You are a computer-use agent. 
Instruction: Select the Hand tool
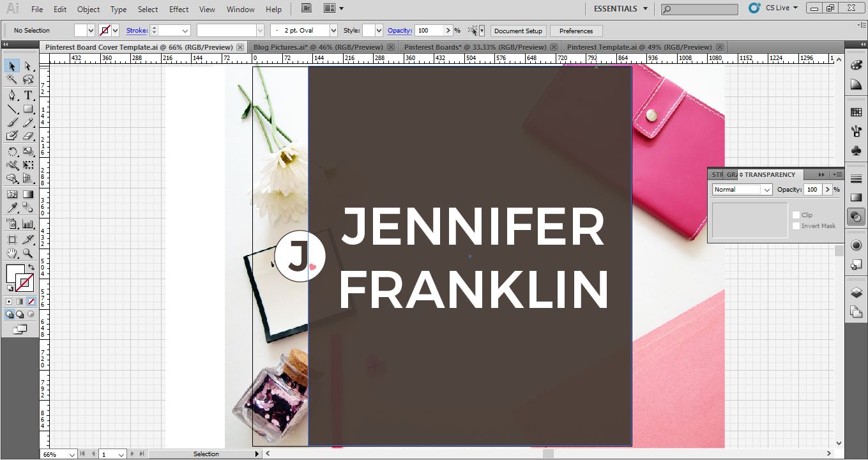(x=12, y=253)
